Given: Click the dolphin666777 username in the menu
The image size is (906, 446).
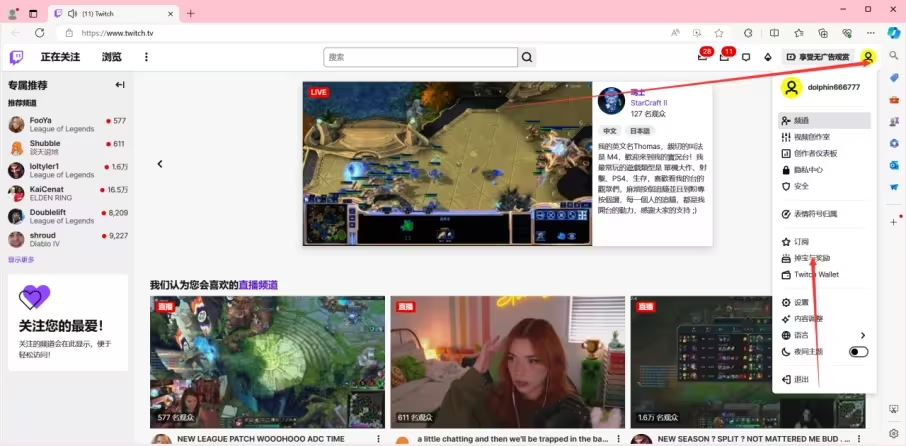Looking at the screenshot, I should [834, 87].
